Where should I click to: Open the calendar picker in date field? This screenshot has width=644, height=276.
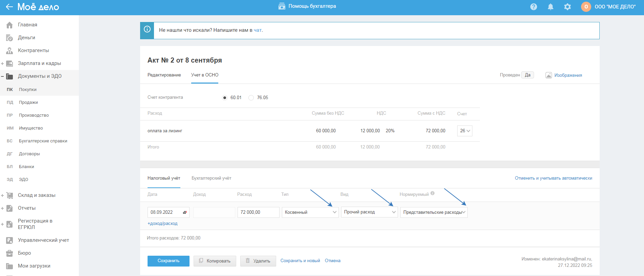pyautogui.click(x=185, y=212)
